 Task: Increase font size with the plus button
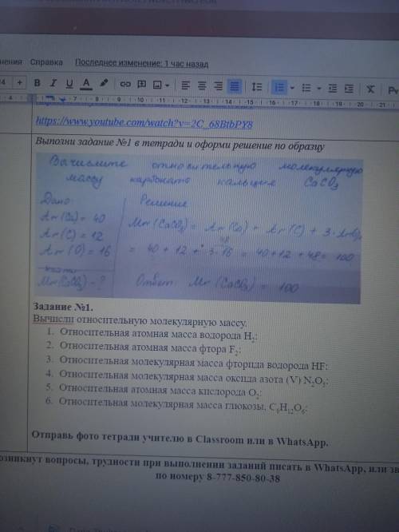[19, 82]
